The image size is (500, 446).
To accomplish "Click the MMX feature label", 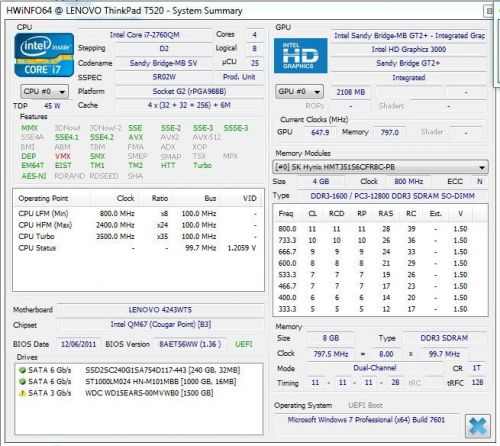I will [30, 128].
